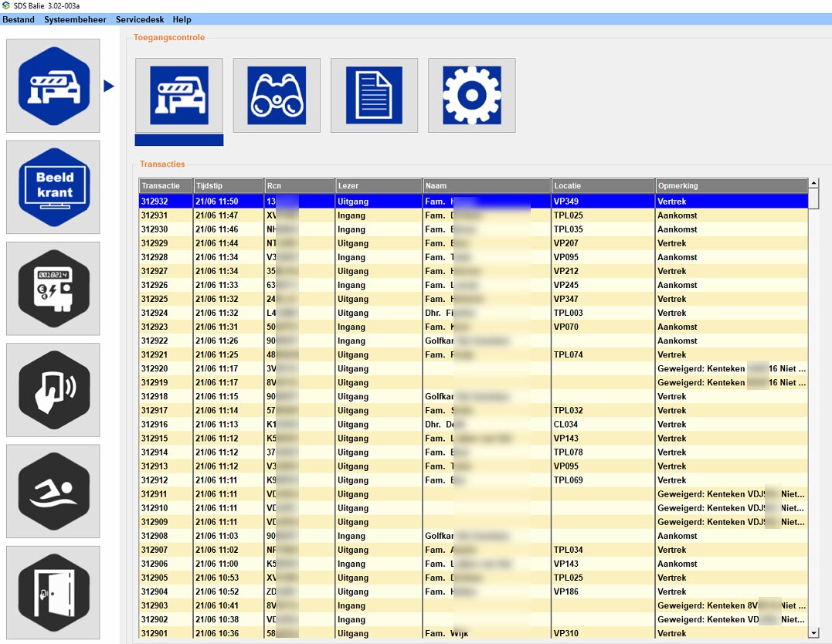
Task: Open the card reader module icon
Action: pos(53,390)
